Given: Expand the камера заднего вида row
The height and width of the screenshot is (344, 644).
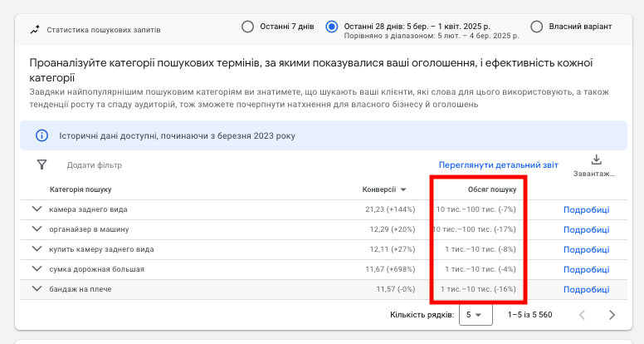Looking at the screenshot, I should point(37,209).
